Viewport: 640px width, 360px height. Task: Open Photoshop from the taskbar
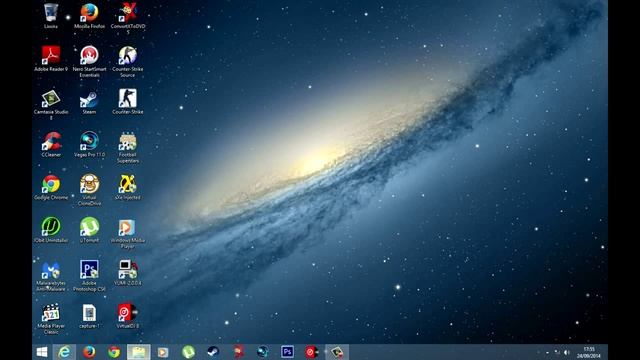(287, 352)
